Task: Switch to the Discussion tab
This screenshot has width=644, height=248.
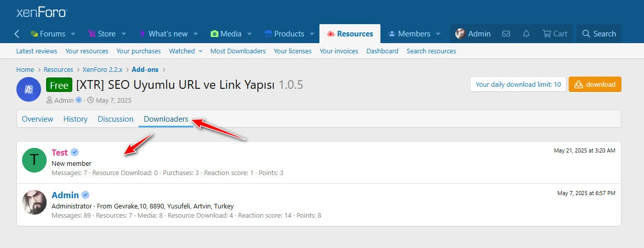Action: point(115,119)
